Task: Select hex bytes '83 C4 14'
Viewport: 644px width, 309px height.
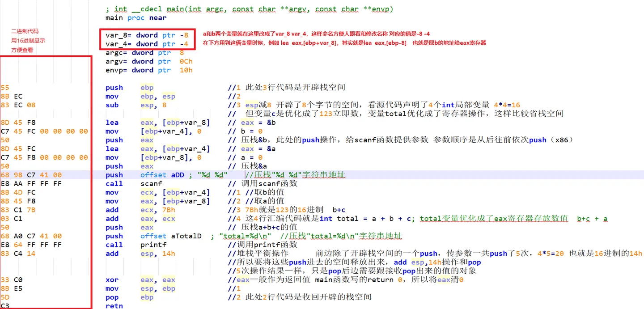Action: tap(18, 254)
